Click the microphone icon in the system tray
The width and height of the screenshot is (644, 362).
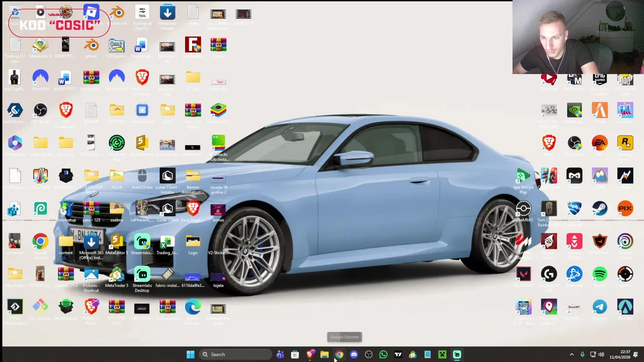point(582,354)
